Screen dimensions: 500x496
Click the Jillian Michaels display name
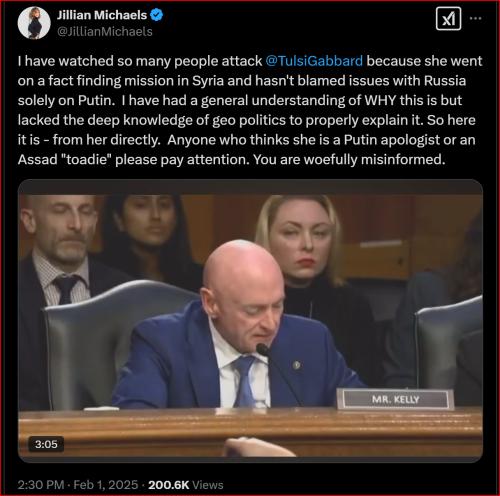pyautogui.click(x=102, y=15)
